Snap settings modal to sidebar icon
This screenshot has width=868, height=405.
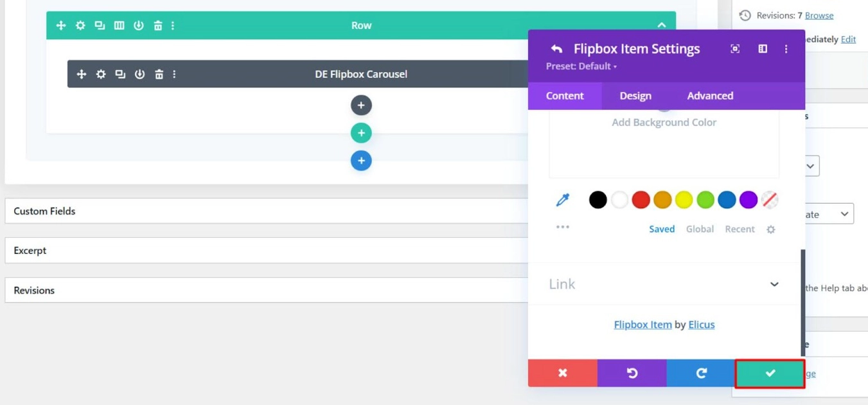click(763, 49)
